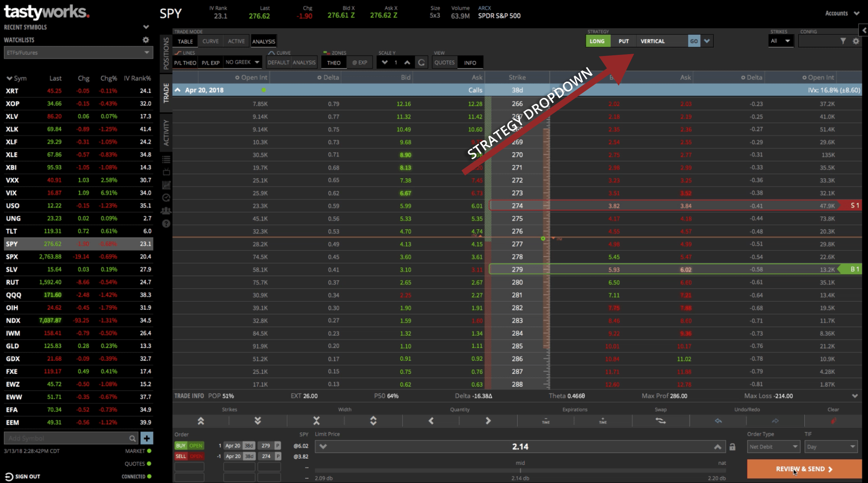Reset the Scale Y refresh icon
Viewport: 868px width, 483px height.
(421, 62)
